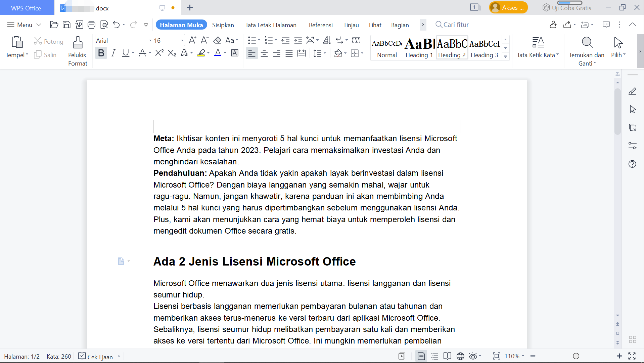Open the font name dropdown
Viewport: 644px width, 363px height.
[x=150, y=40]
